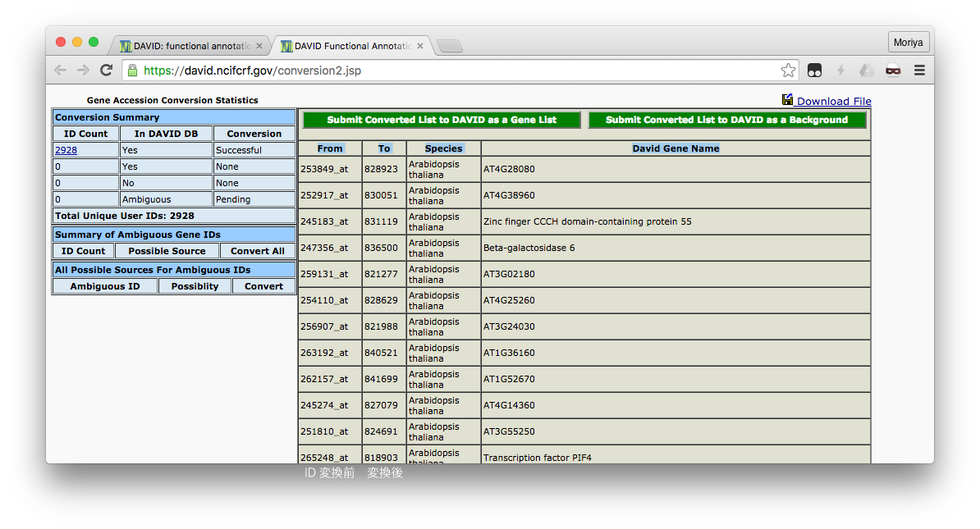Click the 253849_at From cell
The image size is (980, 529).
click(x=330, y=169)
